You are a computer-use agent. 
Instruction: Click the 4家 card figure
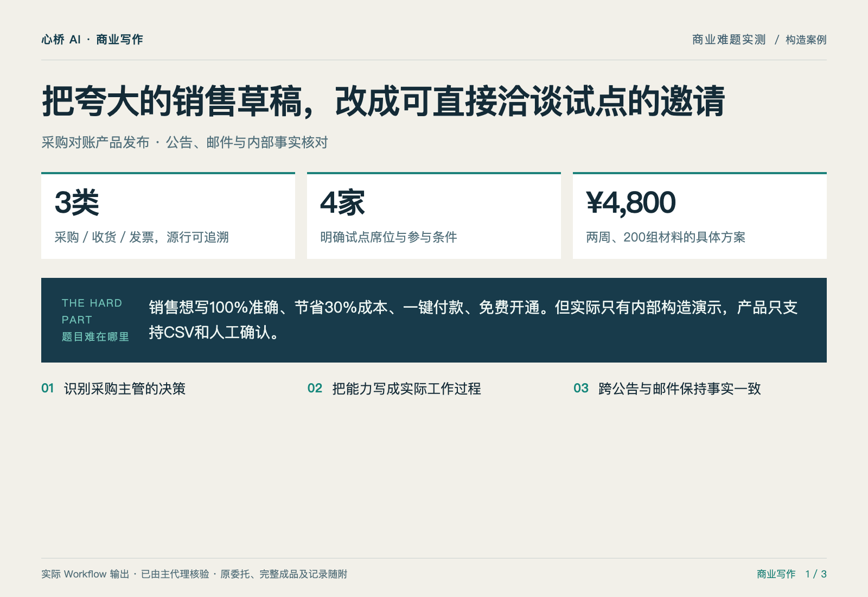(x=342, y=202)
